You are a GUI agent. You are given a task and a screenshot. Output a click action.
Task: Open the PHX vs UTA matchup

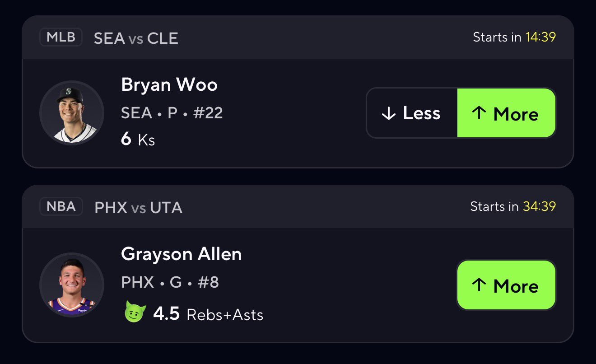tap(138, 208)
